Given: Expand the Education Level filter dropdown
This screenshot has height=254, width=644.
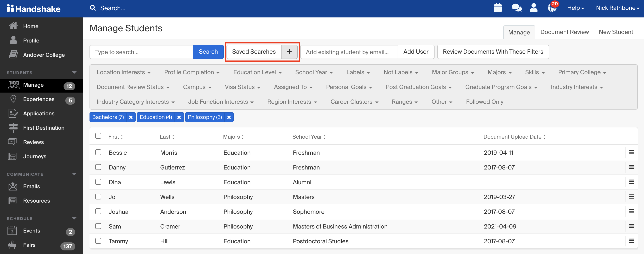Looking at the screenshot, I should [x=258, y=72].
